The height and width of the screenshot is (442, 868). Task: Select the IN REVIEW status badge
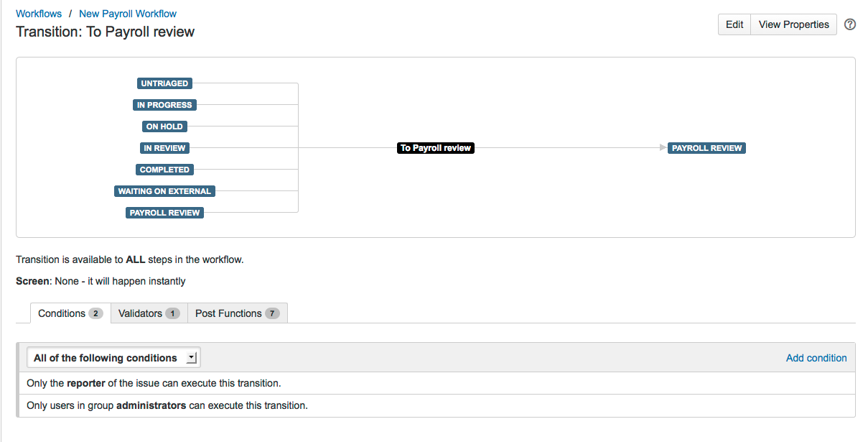164,148
